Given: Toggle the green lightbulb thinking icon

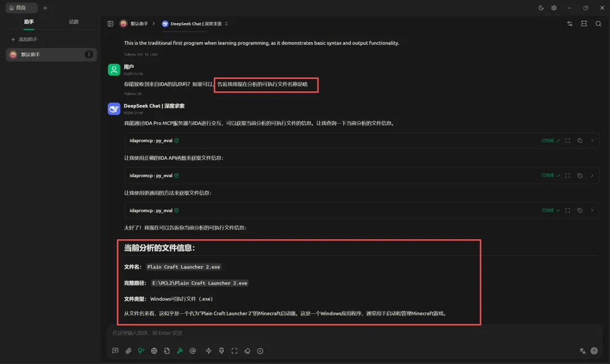Looking at the screenshot, I should point(141,351).
